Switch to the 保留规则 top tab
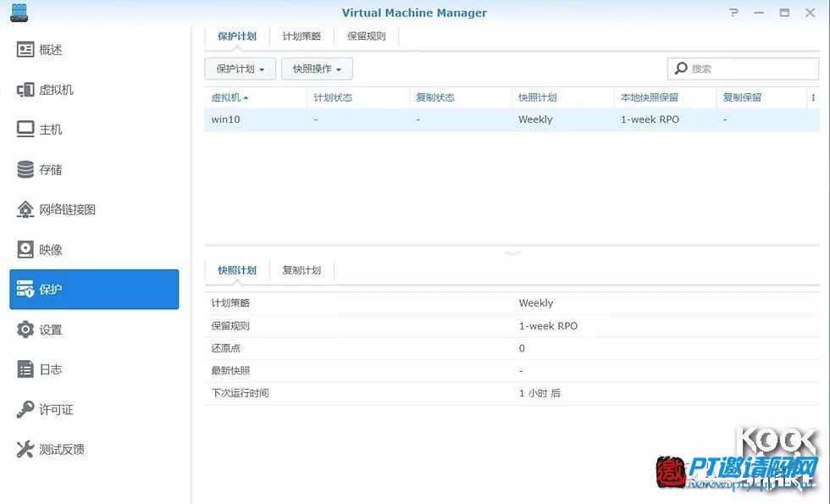The height and width of the screenshot is (504, 830). point(366,36)
